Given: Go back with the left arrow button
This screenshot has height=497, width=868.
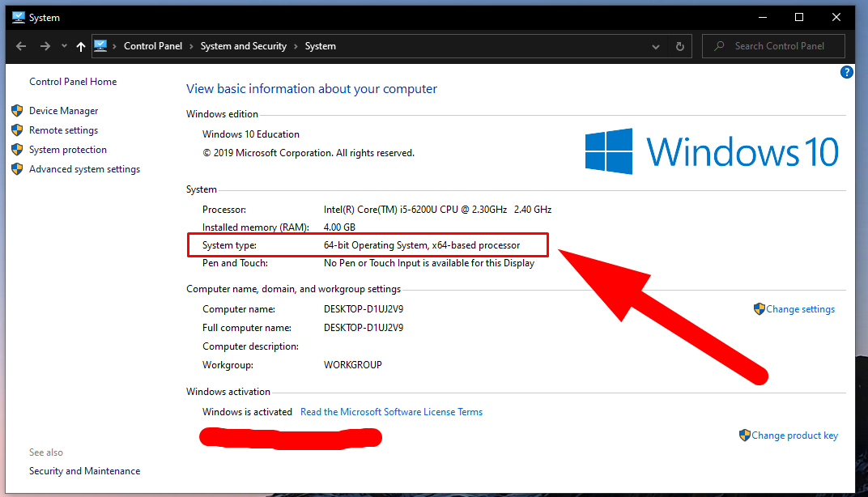Looking at the screenshot, I should pos(21,46).
